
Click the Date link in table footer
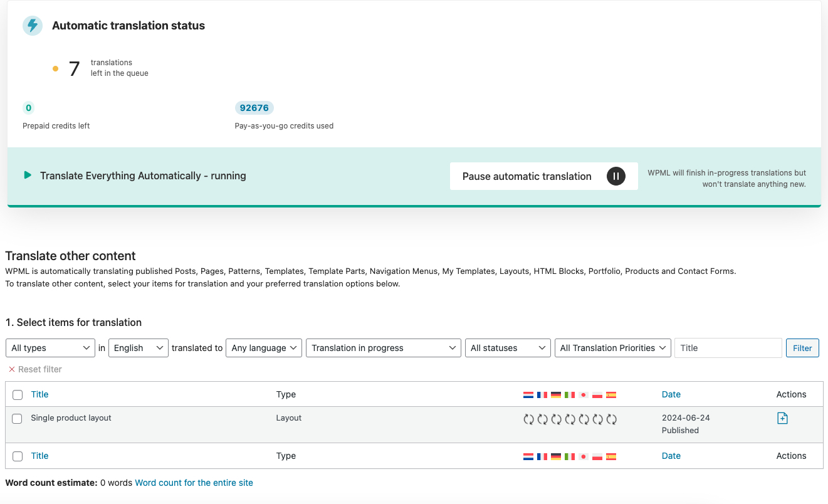pos(671,456)
